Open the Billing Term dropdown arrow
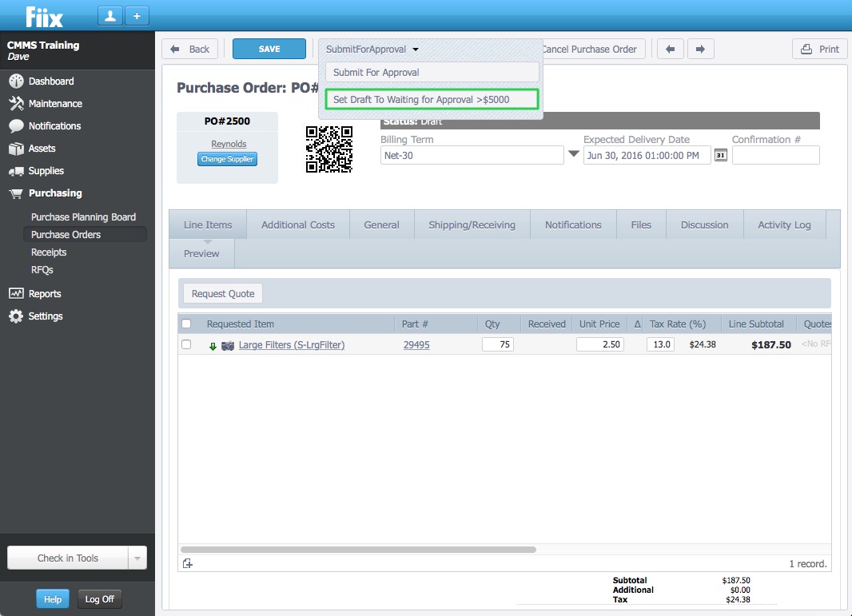The image size is (852, 616). 573,153
